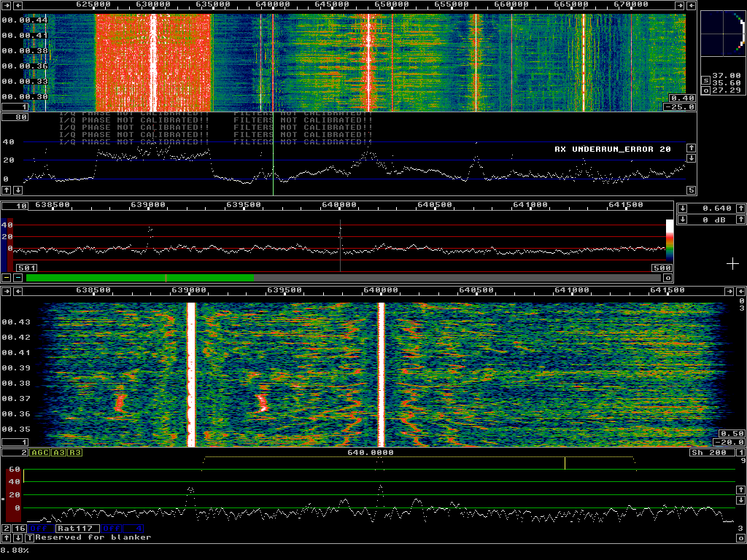Click up arrow below wide spectrum's left scale
This screenshot has height=560, width=747.
(x=6, y=190)
